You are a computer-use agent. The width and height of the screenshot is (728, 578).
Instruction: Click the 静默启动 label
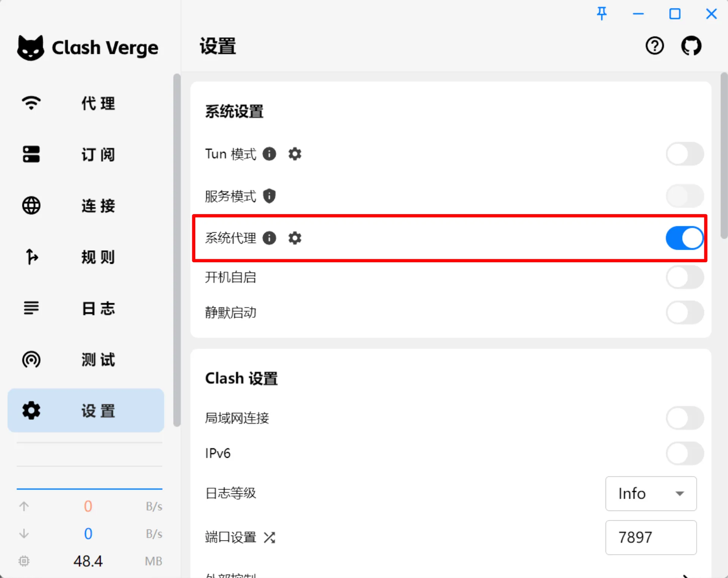point(231,312)
